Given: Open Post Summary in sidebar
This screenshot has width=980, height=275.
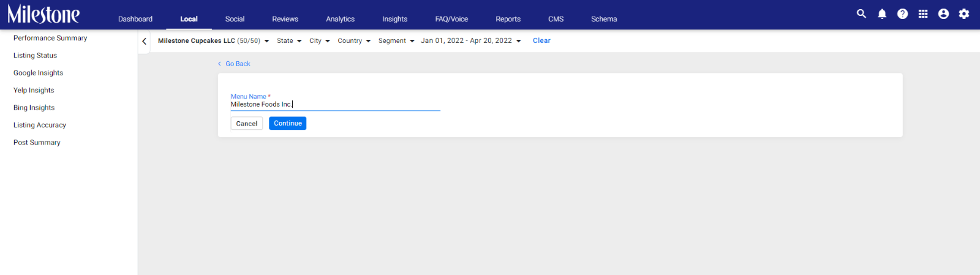Looking at the screenshot, I should [x=37, y=143].
